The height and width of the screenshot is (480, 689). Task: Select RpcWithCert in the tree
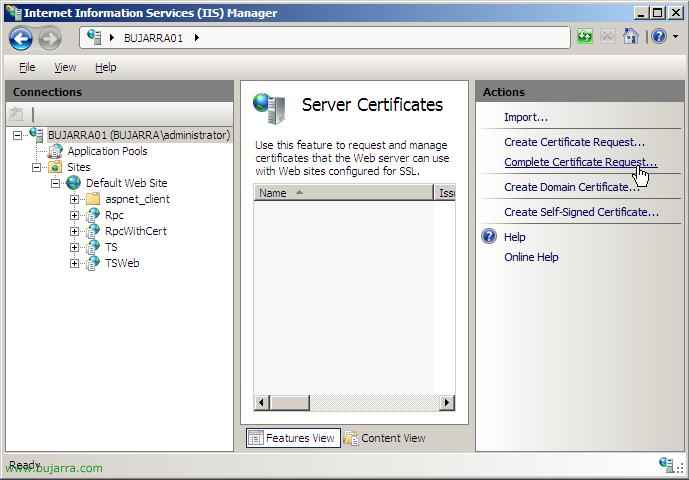[136, 231]
